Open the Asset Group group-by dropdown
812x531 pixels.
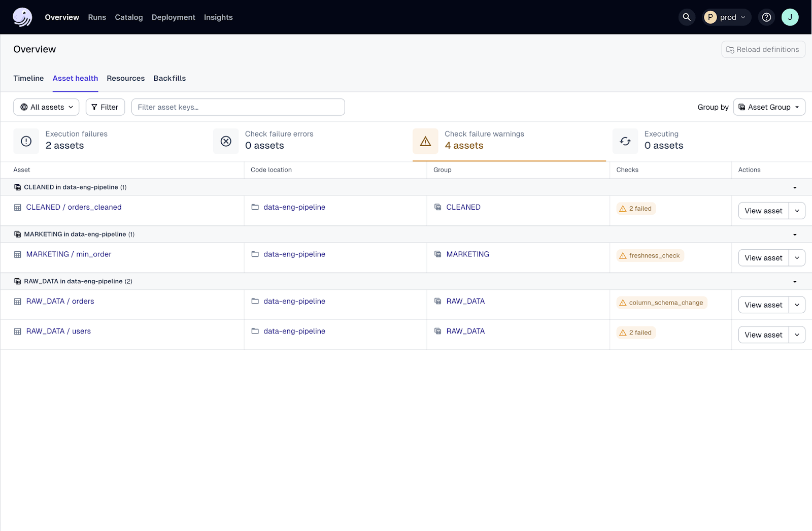pyautogui.click(x=769, y=107)
